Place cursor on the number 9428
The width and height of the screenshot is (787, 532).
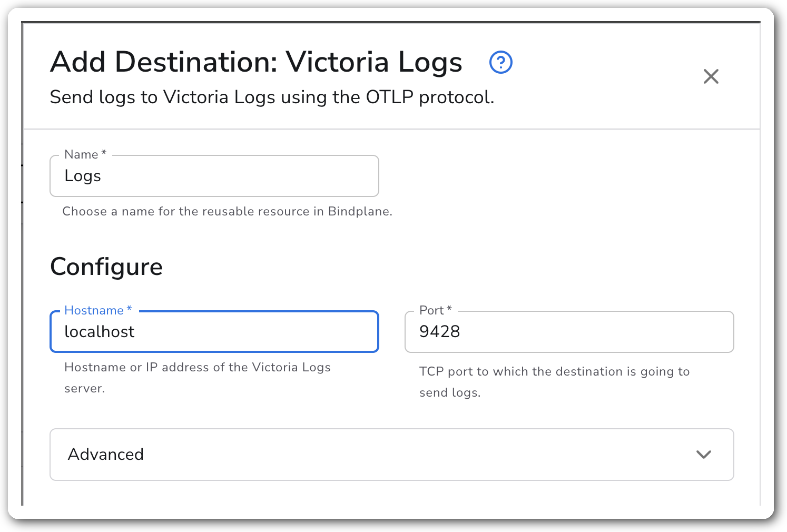pos(439,332)
